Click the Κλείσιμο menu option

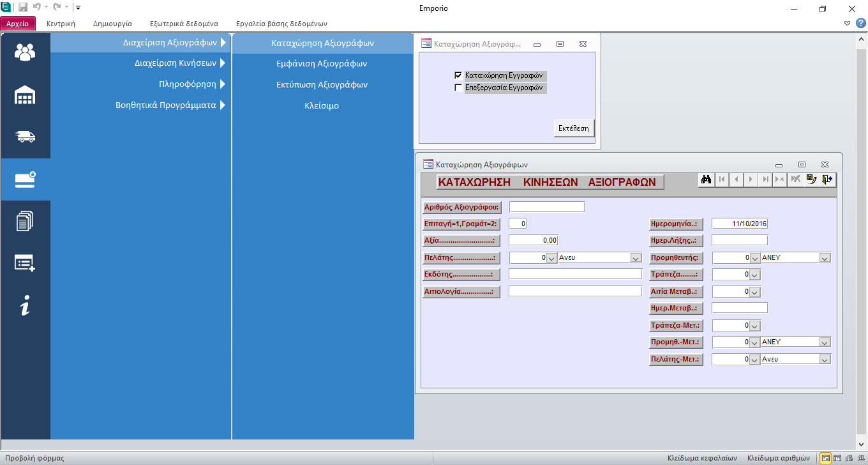tap(322, 106)
